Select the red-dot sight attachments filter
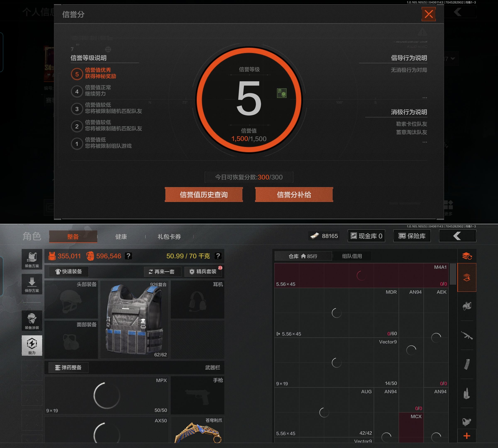This screenshot has width=498, height=448. point(467,422)
